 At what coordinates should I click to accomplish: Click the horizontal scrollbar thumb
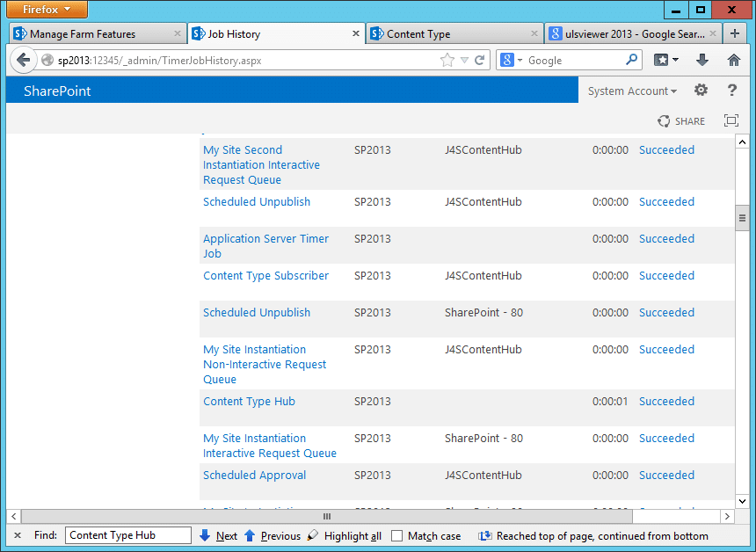point(327,516)
